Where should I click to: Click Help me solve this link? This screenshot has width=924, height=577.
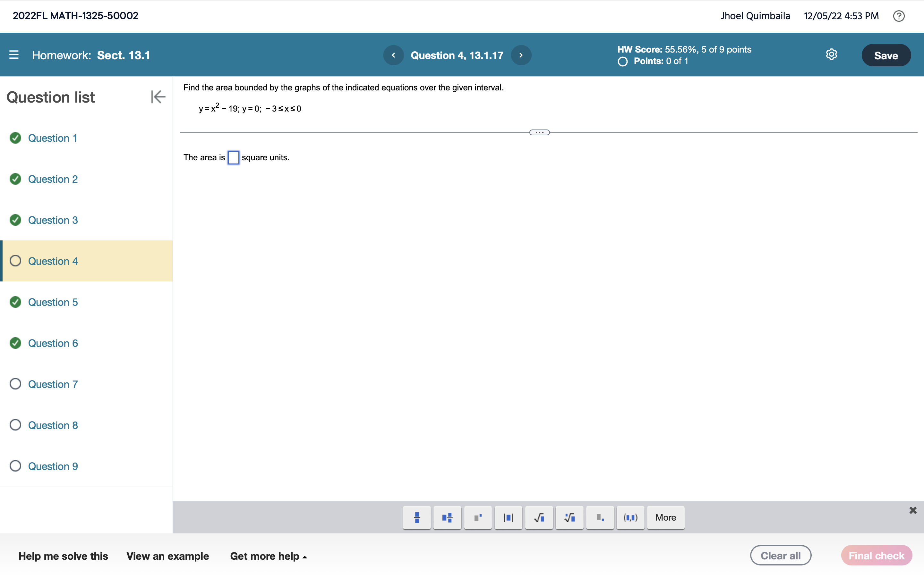[63, 556]
